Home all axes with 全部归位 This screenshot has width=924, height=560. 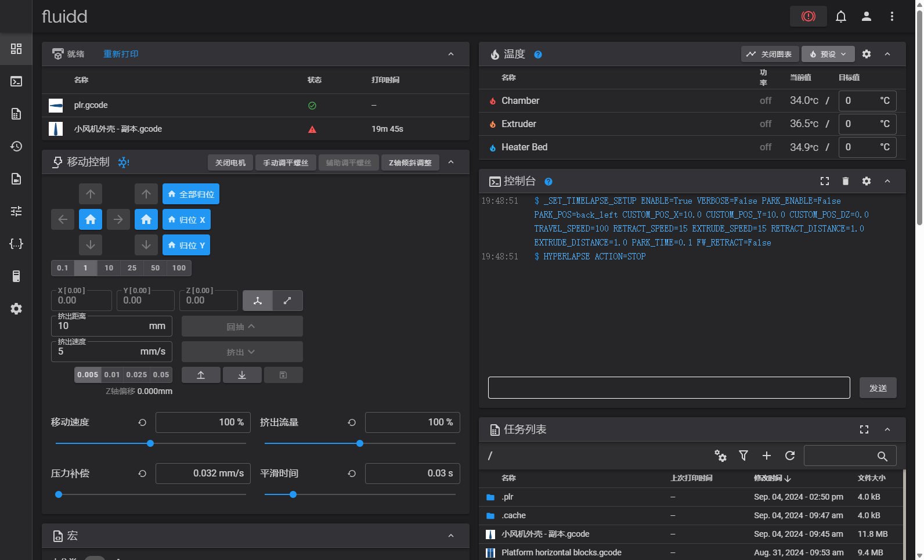(x=190, y=194)
